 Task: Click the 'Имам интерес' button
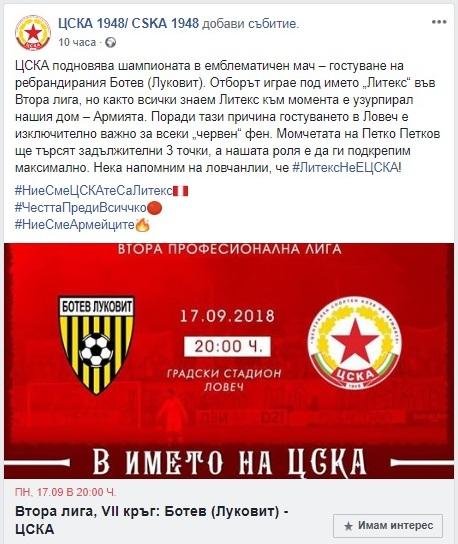[x=388, y=526]
